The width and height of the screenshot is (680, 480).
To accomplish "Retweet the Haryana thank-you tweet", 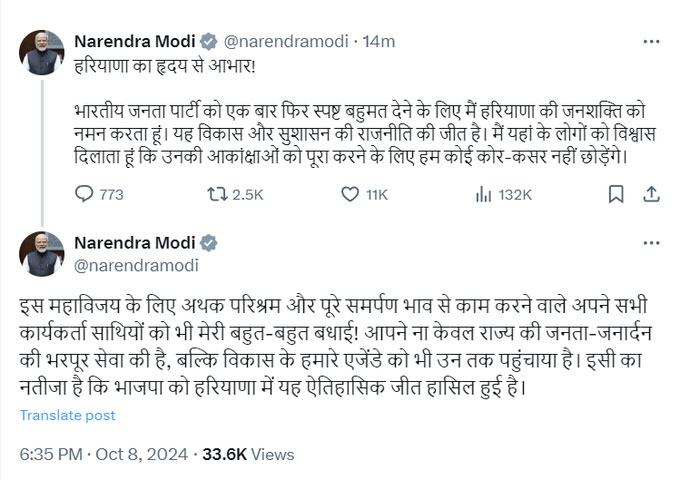I will (213, 194).
